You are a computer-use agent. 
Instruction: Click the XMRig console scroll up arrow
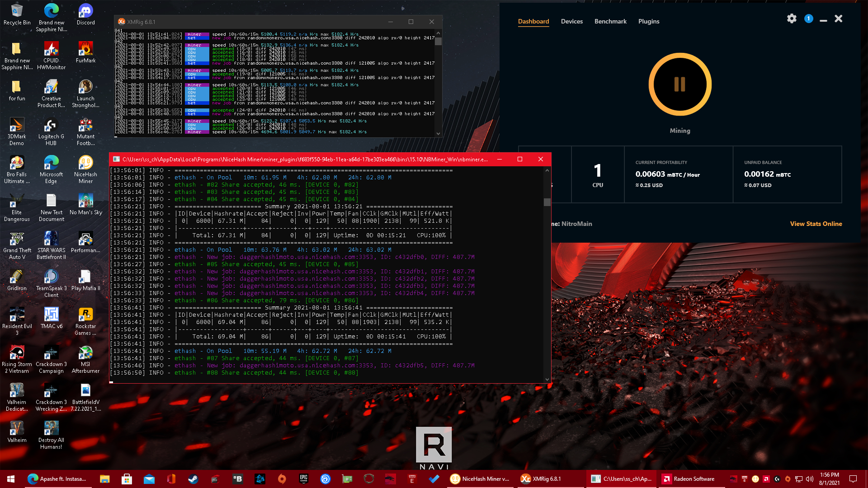438,33
